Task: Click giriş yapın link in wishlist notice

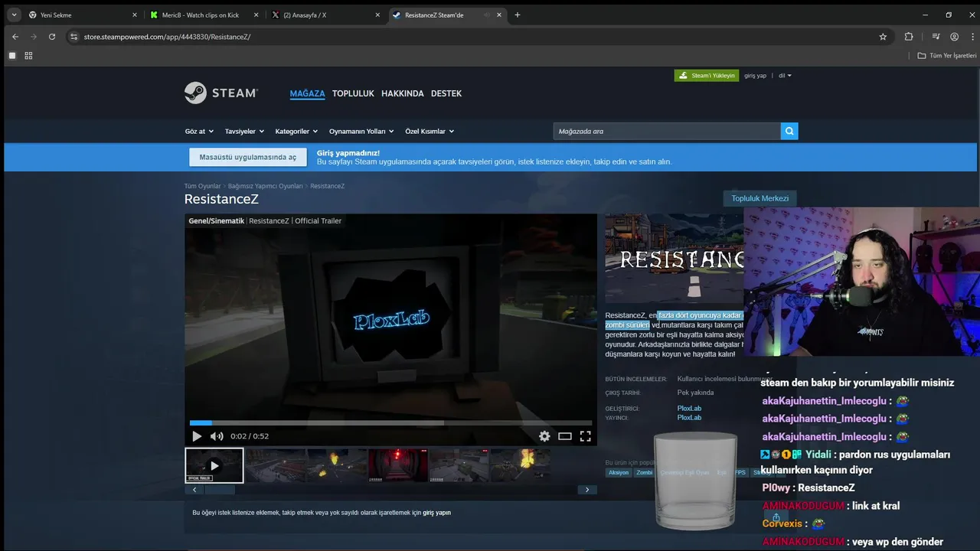Action: pos(437,513)
